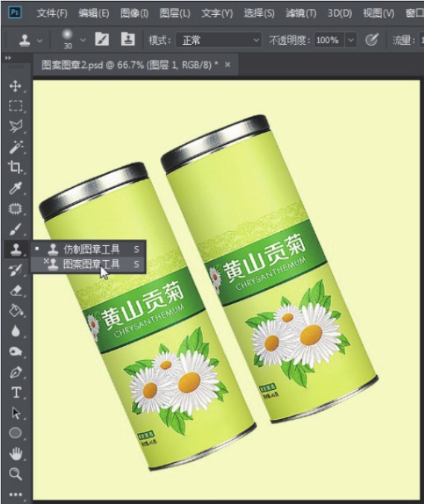Viewport: 424px width, 504px height.
Task: Select the Healing Brush patch tool
Action: pyautogui.click(x=15, y=209)
